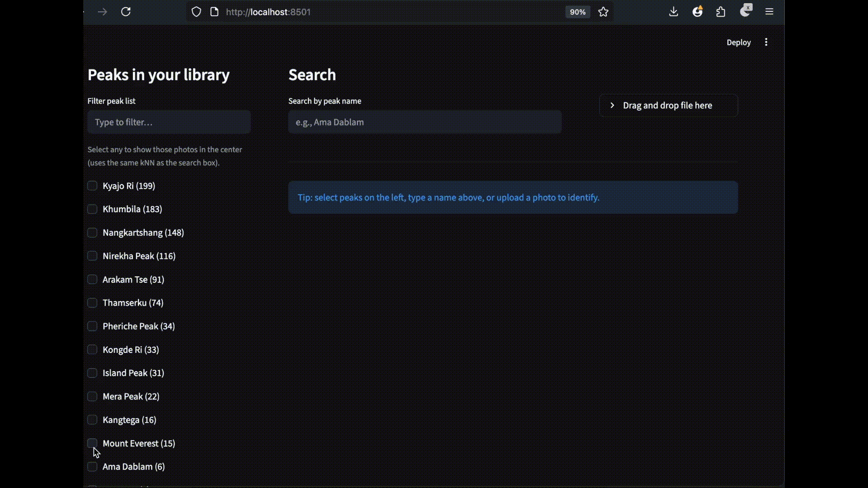Open Streamlit three-dot options menu

[x=766, y=42]
